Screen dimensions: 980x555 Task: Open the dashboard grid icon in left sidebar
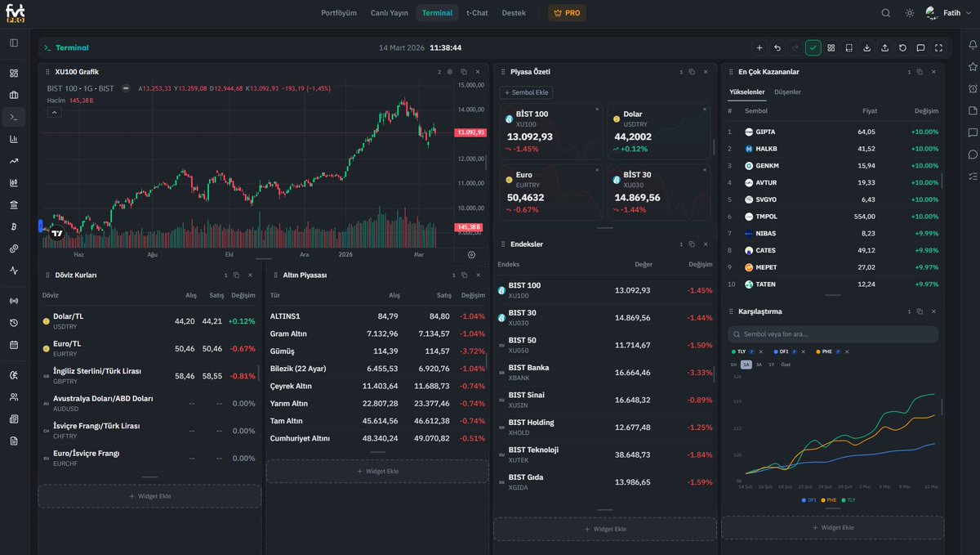click(14, 73)
